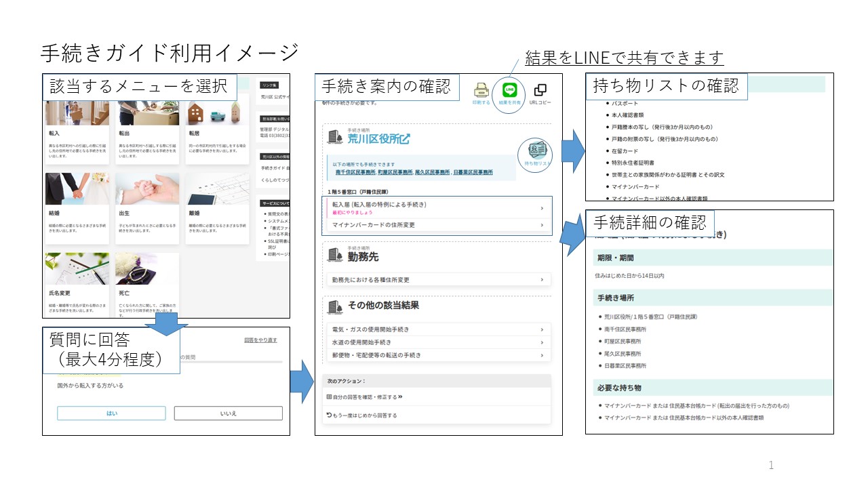Image resolution: width=868 pixels, height=488 pixels.
Task: Click the 結果をLINEで共有できます callout text
Action: coord(625,58)
